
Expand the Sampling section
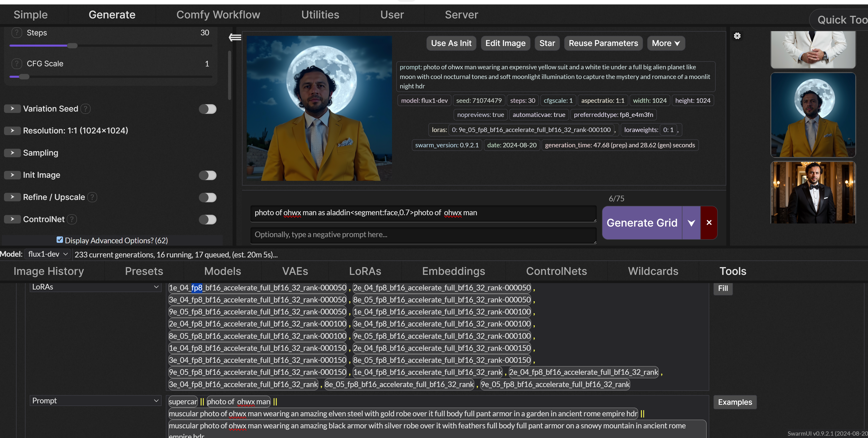[x=13, y=153]
